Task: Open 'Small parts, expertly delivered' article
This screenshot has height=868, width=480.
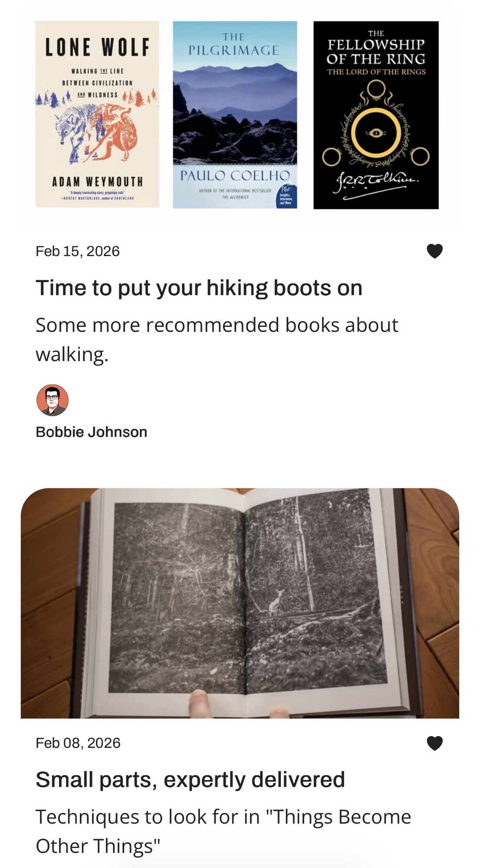Action: coord(190,779)
